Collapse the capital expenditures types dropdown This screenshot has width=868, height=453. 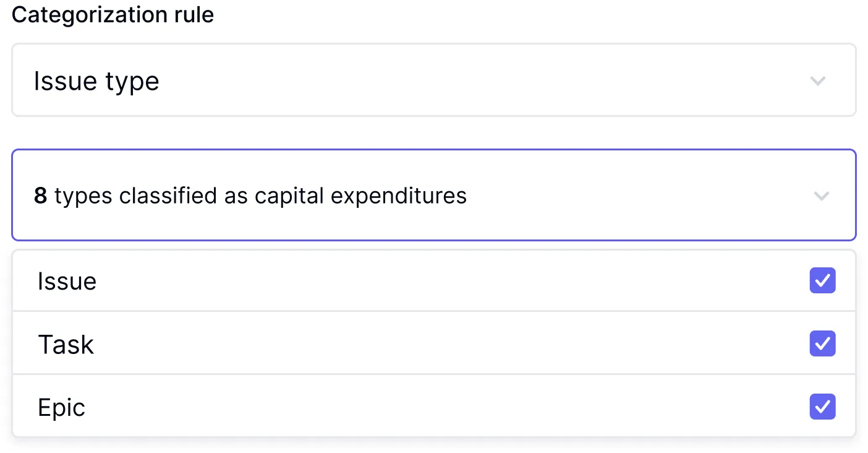click(x=433, y=195)
